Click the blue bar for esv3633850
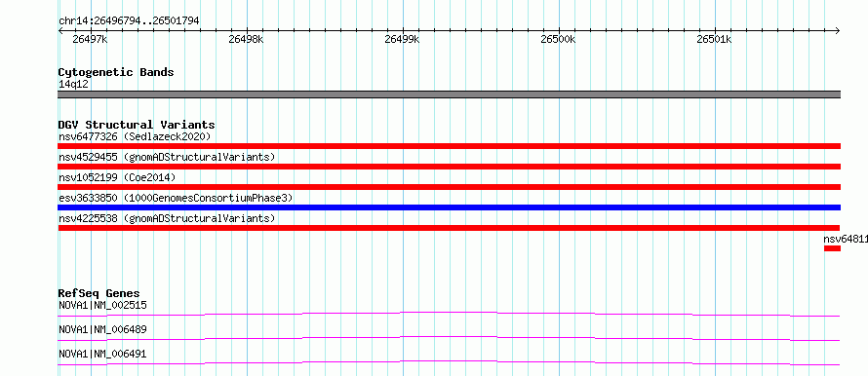Viewport: 868px width, 376px height. (449, 207)
